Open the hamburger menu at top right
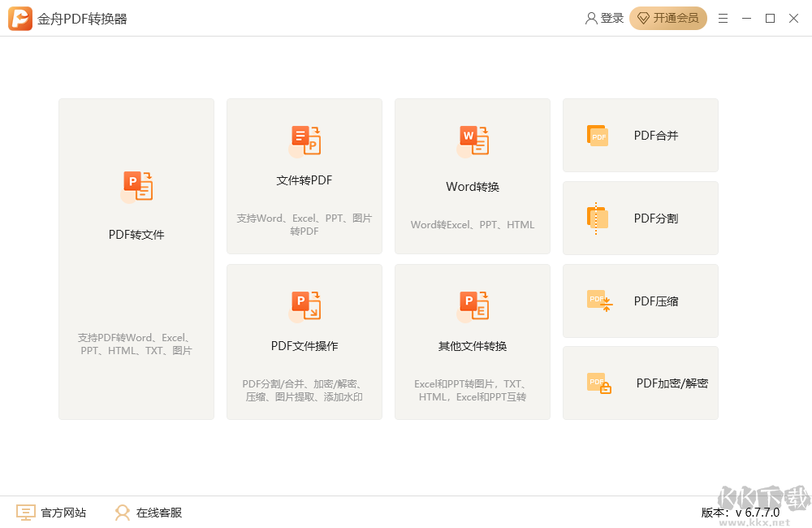 (x=723, y=18)
